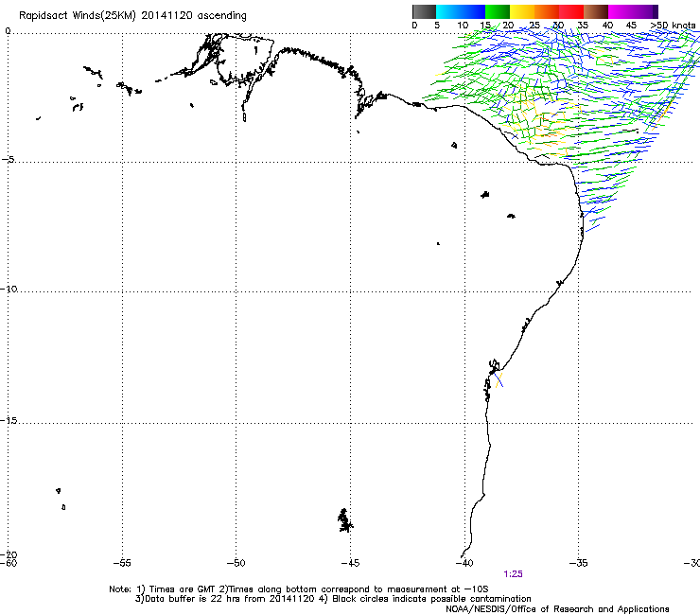Click the purple '1:25' time label

pyautogui.click(x=513, y=574)
